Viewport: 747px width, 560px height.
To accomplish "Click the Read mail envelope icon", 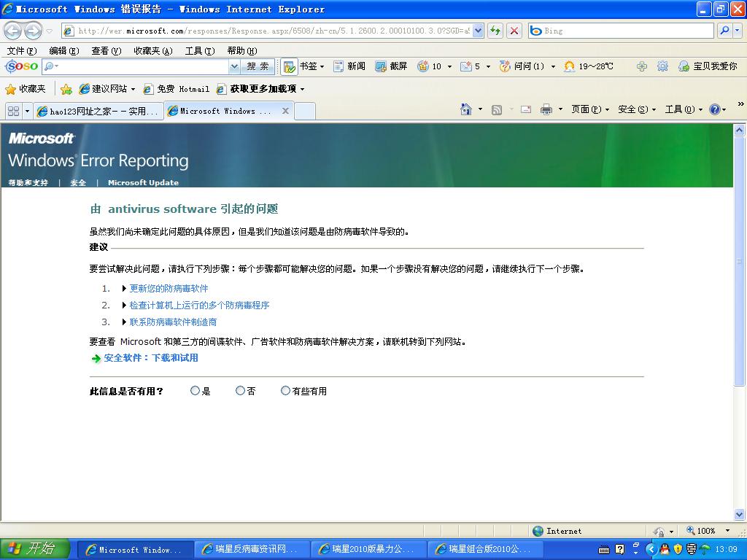I will click(x=526, y=109).
